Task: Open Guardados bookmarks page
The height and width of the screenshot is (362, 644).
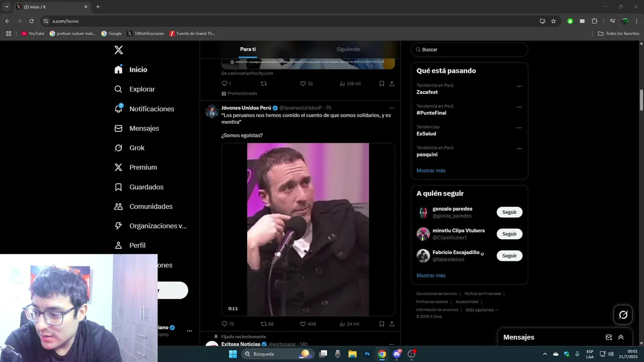Action: [x=139, y=187]
